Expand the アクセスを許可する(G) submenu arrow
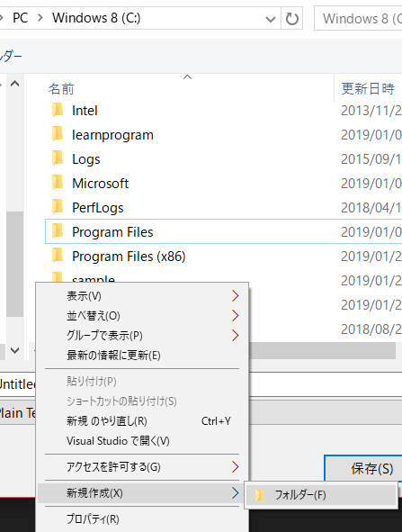 click(x=236, y=467)
